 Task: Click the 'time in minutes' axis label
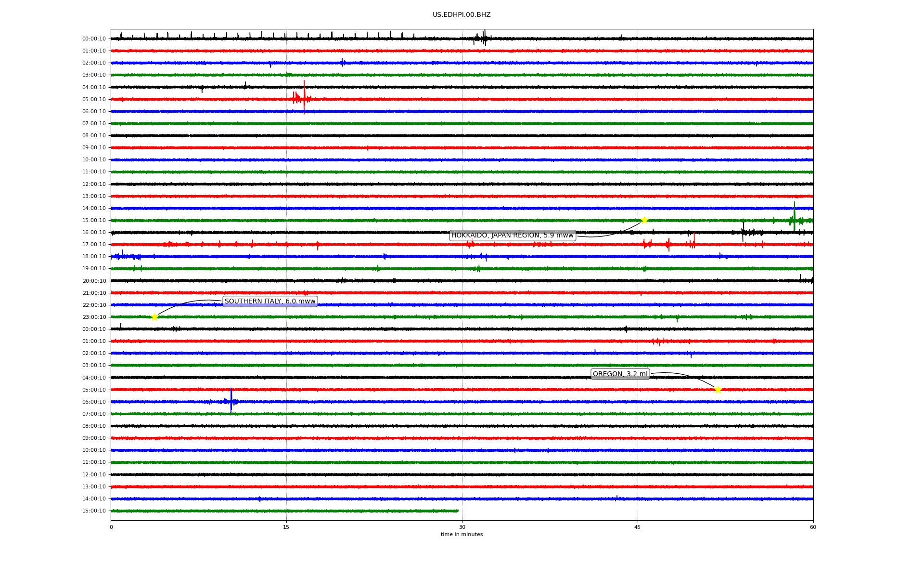[x=462, y=535]
